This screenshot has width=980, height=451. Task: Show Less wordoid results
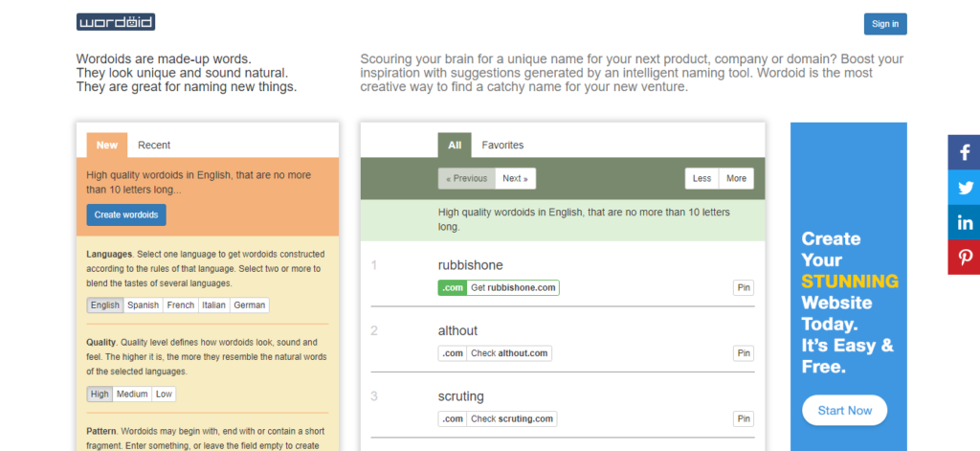pyautogui.click(x=702, y=178)
